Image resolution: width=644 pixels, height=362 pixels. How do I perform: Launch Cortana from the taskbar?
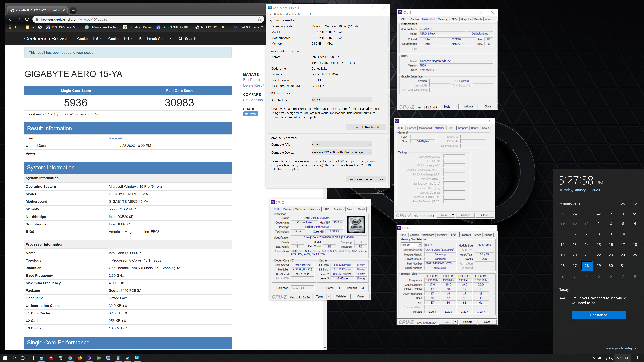(22, 358)
